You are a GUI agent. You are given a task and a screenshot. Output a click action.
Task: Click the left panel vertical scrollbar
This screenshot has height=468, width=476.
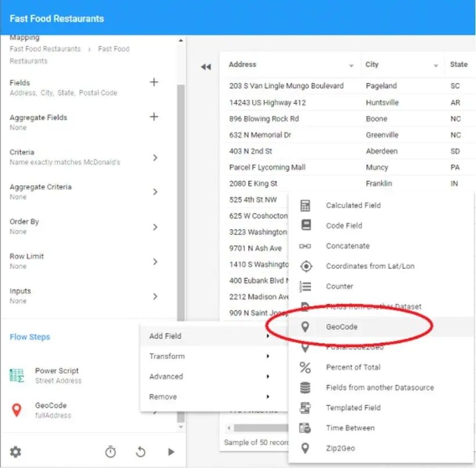point(181,253)
